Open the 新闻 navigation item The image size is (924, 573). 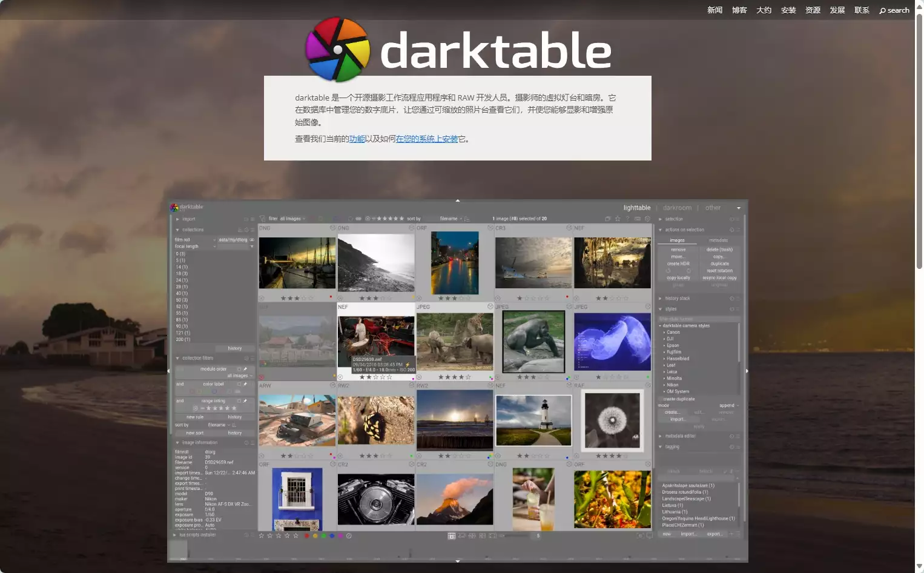click(x=714, y=10)
